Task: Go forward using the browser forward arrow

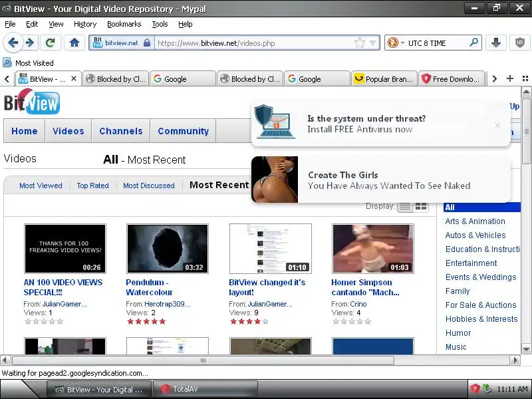Action: (30, 43)
